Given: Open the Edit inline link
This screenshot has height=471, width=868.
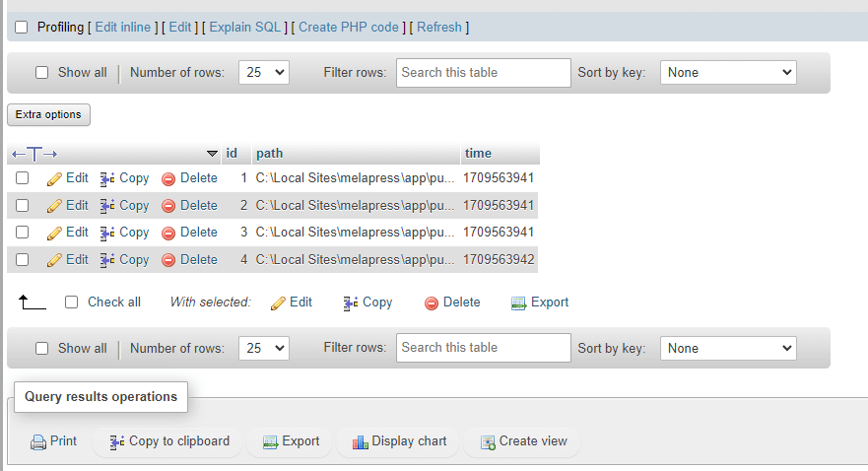Looking at the screenshot, I should 123,28.
